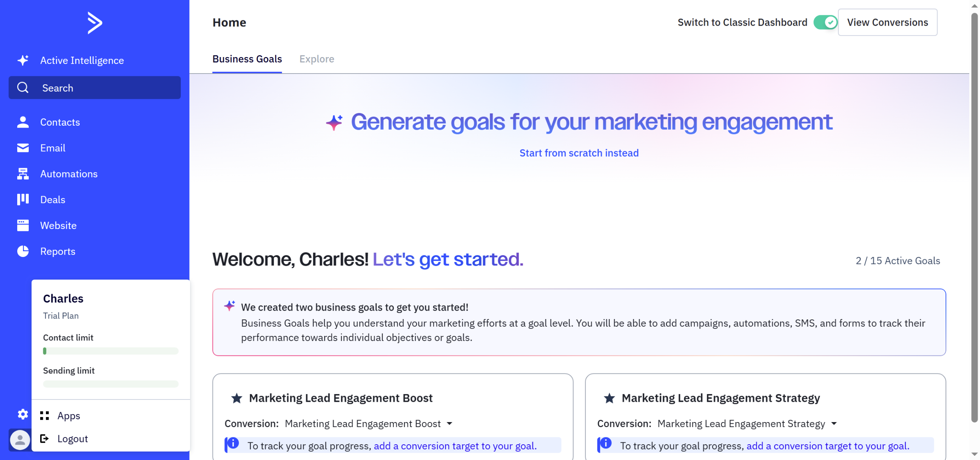Click the Contact limit progress bar
Viewport: 980px width, 460px height.
pyautogui.click(x=111, y=351)
